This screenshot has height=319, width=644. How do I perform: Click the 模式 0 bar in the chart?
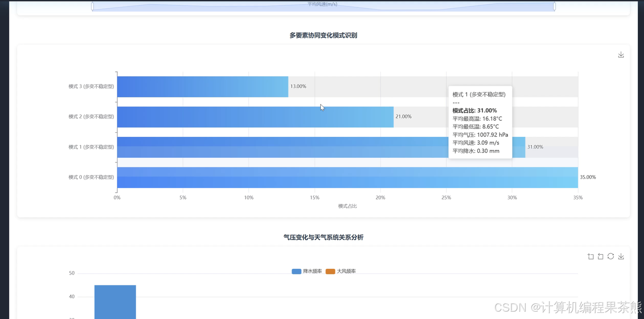[x=347, y=177]
